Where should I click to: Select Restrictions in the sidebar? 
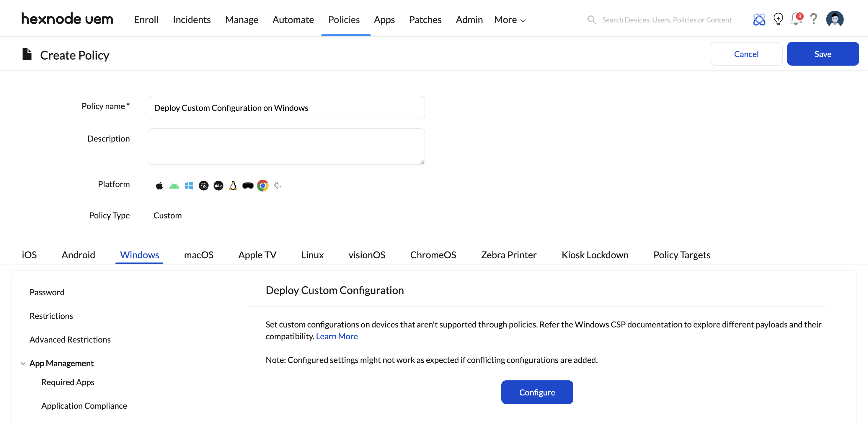(x=51, y=316)
